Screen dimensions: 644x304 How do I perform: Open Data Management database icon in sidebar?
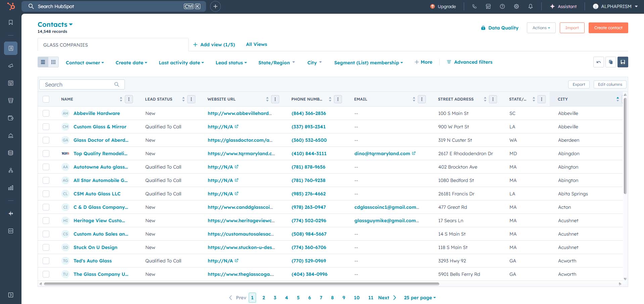(11, 153)
